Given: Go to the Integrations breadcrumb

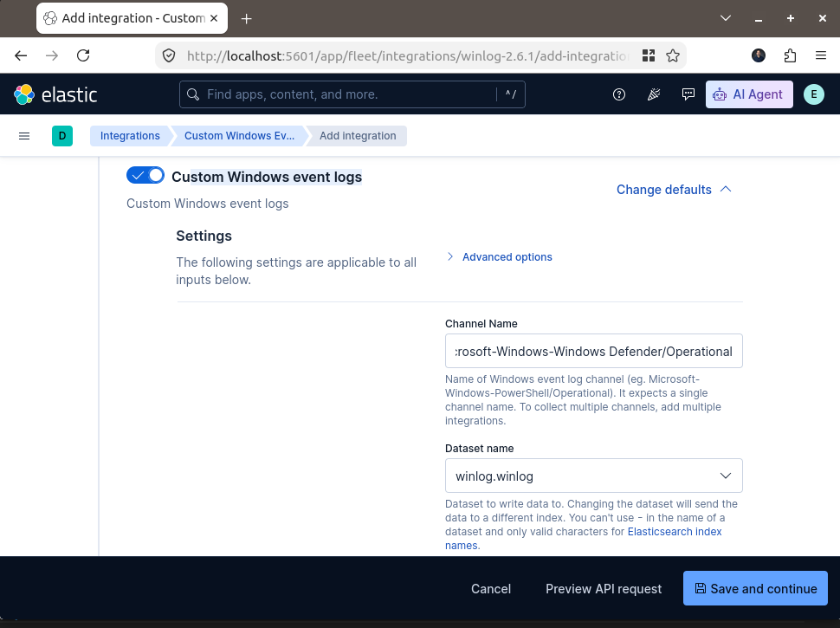Looking at the screenshot, I should 130,136.
